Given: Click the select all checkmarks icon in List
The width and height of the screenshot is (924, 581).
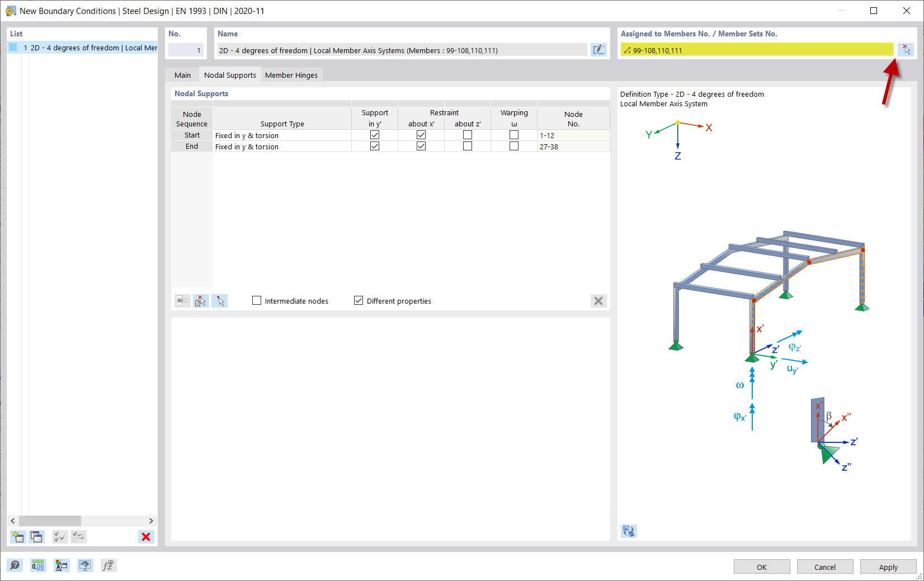Looking at the screenshot, I should (x=60, y=537).
